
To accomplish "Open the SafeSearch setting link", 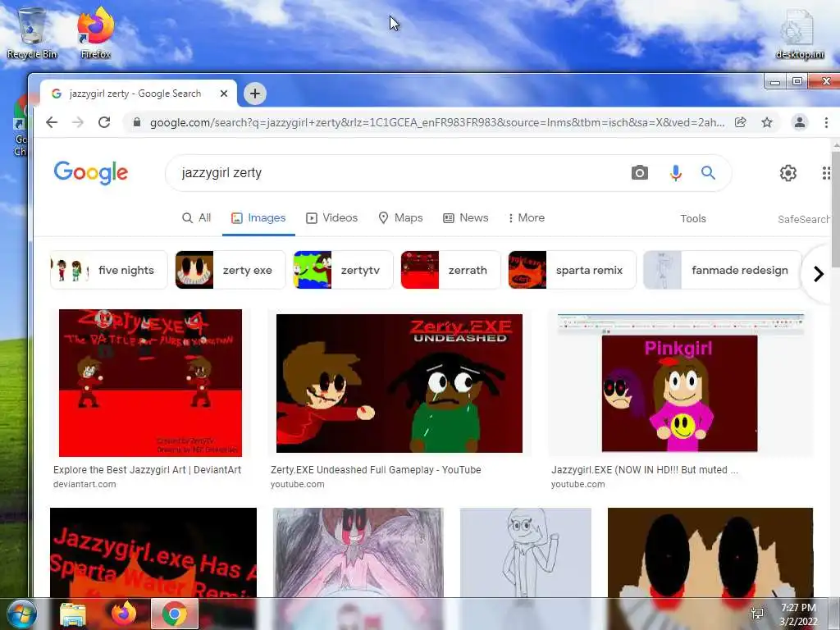I will coord(804,219).
